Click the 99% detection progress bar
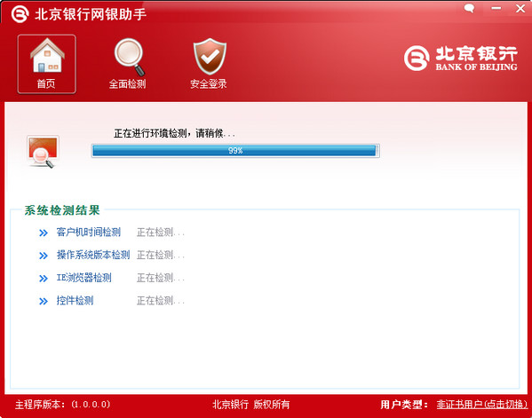532x418 pixels. (235, 151)
